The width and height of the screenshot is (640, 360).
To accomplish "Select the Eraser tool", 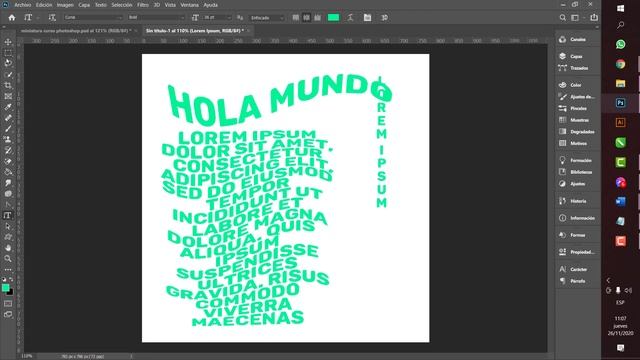I will click(x=8, y=161).
